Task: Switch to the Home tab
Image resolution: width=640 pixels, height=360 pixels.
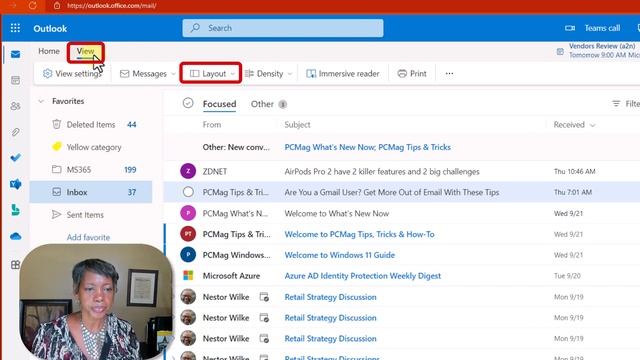Action: pyautogui.click(x=49, y=51)
